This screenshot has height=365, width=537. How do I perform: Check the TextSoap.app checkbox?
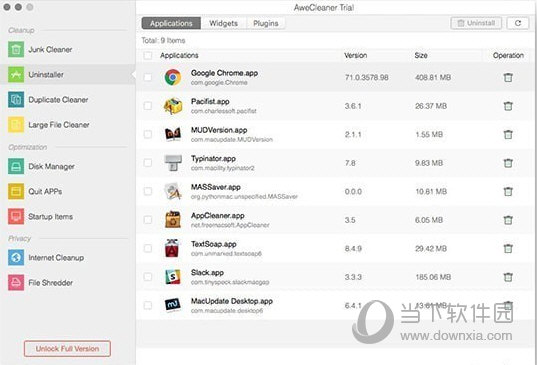148,248
